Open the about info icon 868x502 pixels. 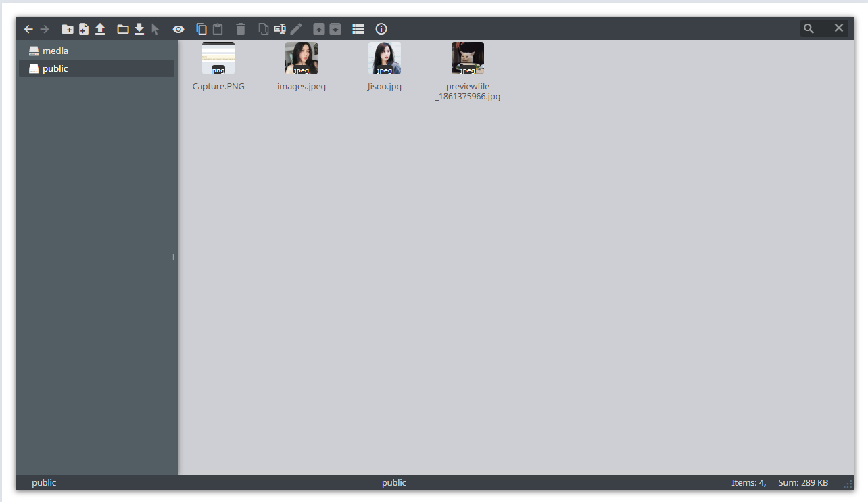(381, 29)
